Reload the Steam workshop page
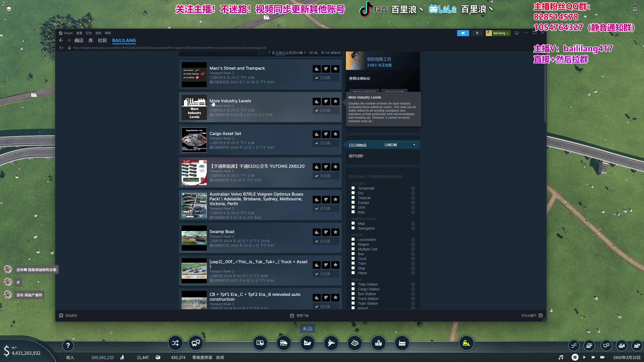The image size is (644, 362). (61, 48)
